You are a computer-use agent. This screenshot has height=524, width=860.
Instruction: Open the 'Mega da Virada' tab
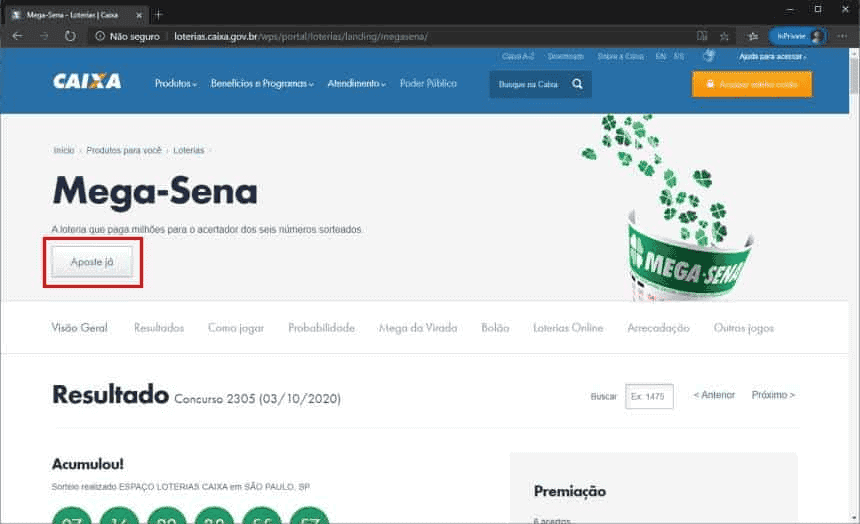click(x=418, y=328)
